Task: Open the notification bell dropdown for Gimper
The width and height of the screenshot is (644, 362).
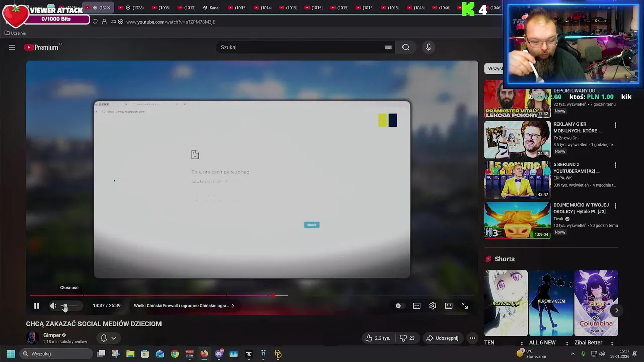Action: (x=108, y=338)
